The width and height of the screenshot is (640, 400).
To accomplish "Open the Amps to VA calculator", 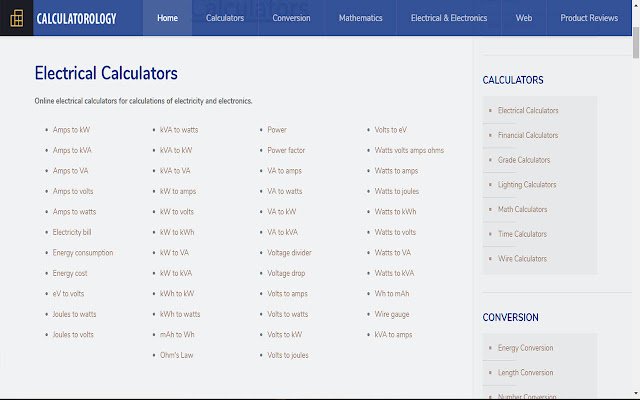I will point(71,171).
